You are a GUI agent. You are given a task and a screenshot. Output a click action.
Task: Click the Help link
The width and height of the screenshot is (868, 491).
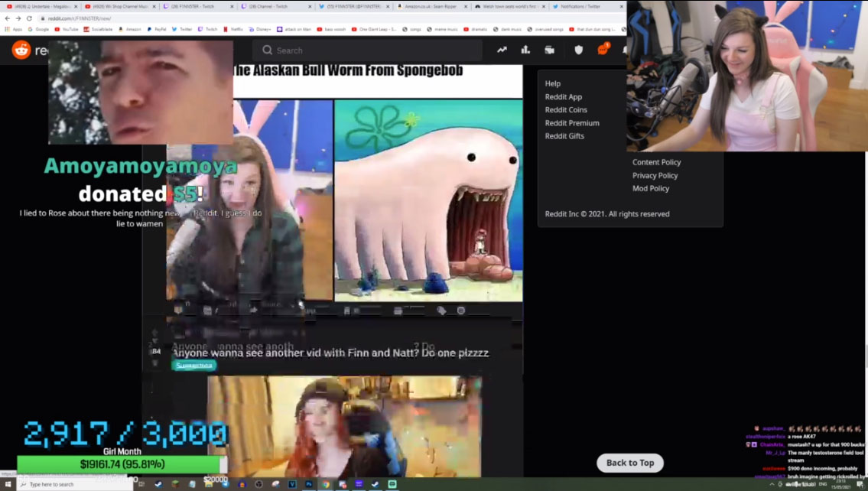pyautogui.click(x=552, y=83)
